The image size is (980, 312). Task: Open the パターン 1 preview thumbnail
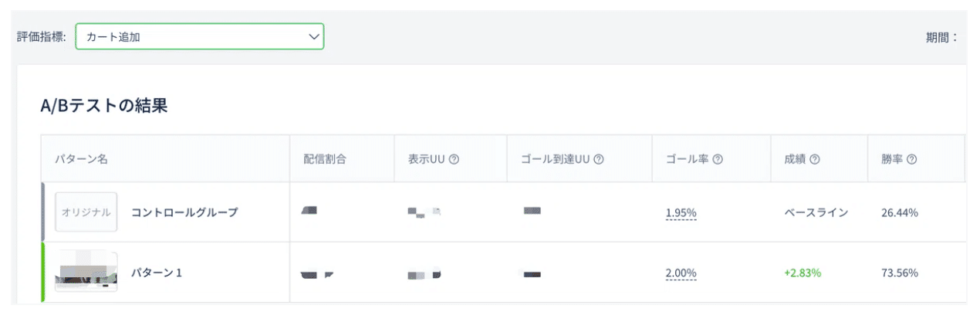coord(86,272)
